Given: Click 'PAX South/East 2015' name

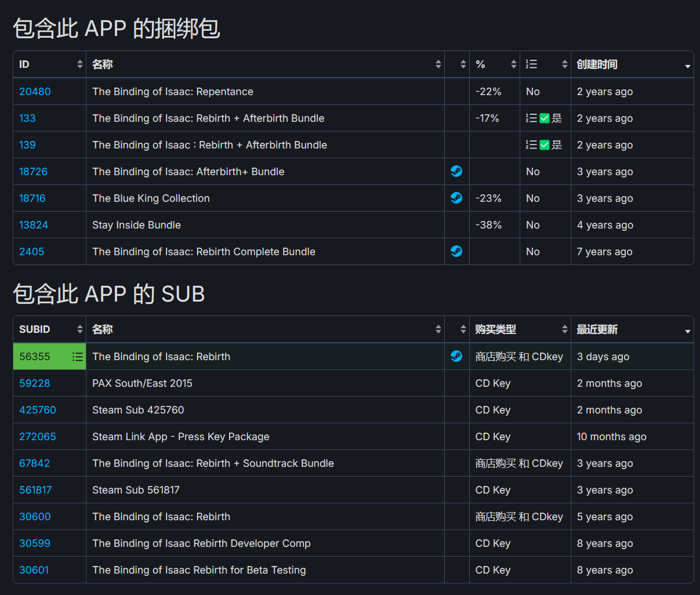Looking at the screenshot, I should coord(142,383).
